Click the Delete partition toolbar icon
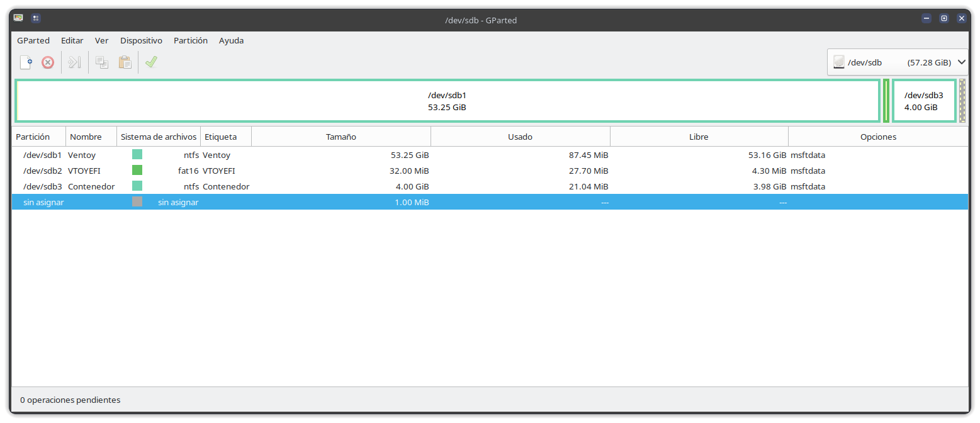The height and width of the screenshot is (423, 980). pyautogui.click(x=48, y=62)
